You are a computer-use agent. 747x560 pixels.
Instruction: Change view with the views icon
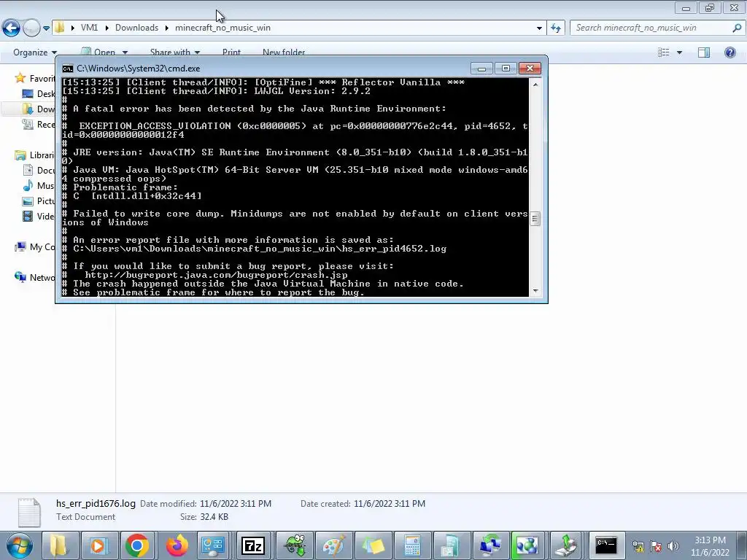pyautogui.click(x=664, y=52)
